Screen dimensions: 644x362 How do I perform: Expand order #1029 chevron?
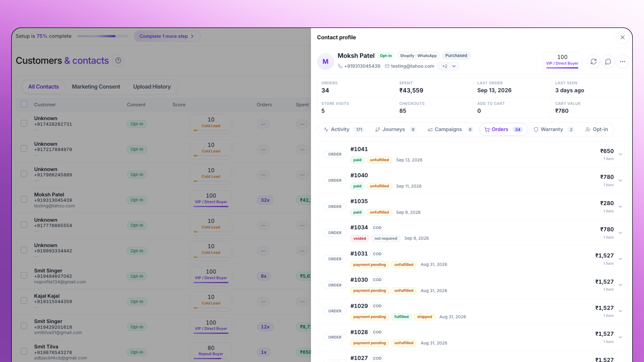click(620, 311)
